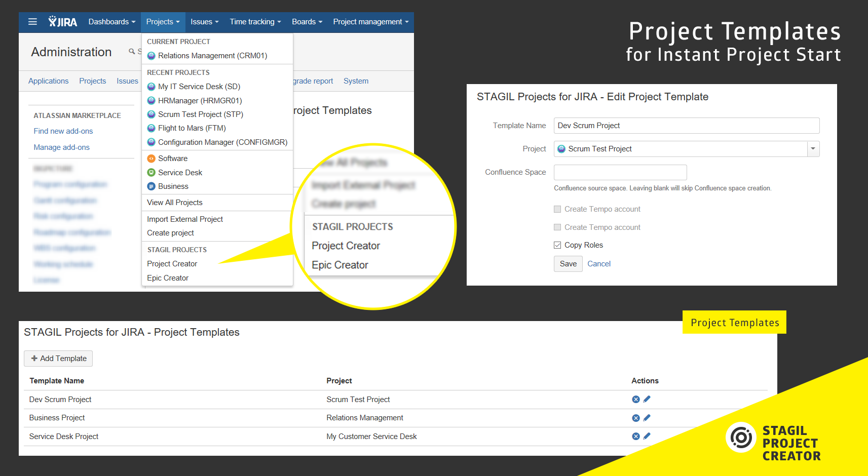
Task: Open the Time tracking dropdown
Action: pos(255,22)
